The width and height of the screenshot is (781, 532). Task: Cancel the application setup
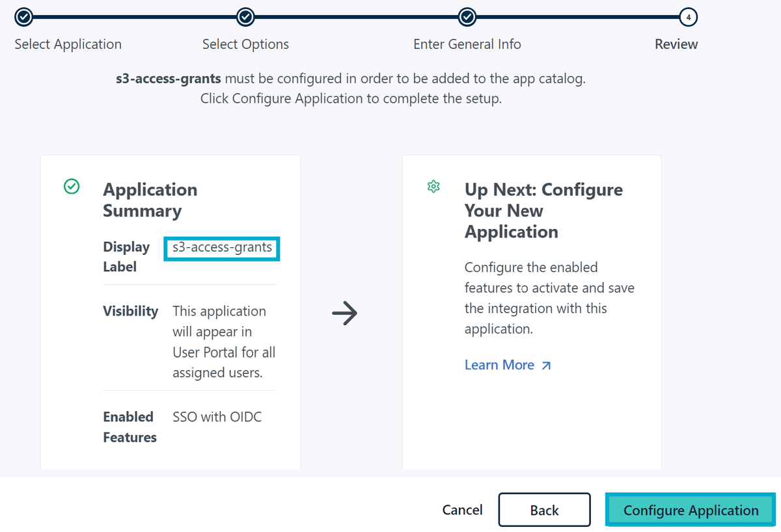point(462,510)
